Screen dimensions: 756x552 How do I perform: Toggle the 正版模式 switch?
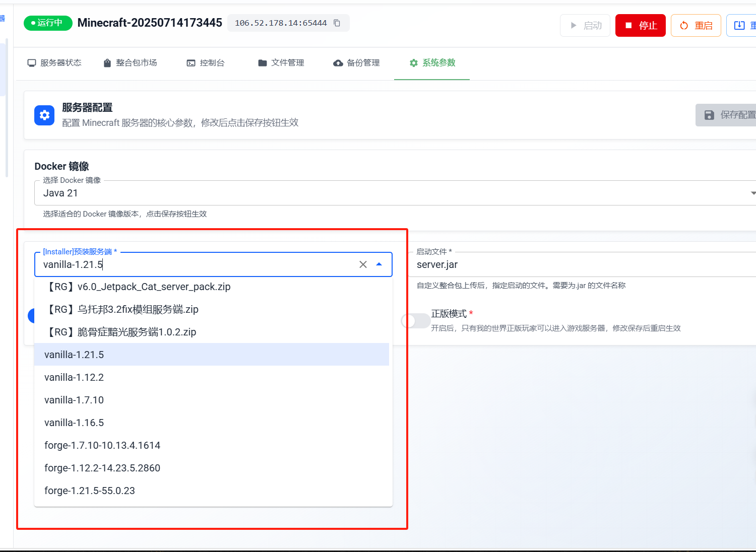pyautogui.click(x=416, y=321)
